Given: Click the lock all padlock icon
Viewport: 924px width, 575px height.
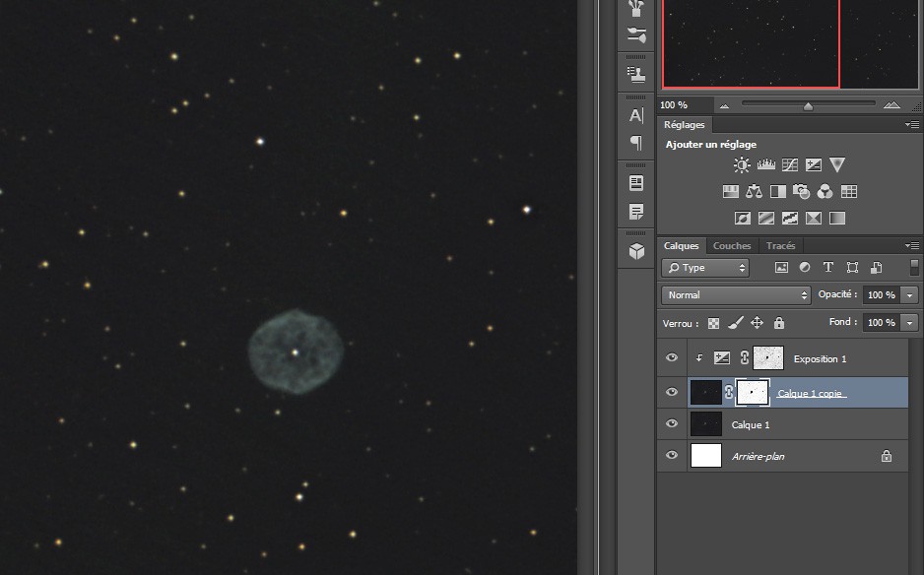Looking at the screenshot, I should coord(779,323).
